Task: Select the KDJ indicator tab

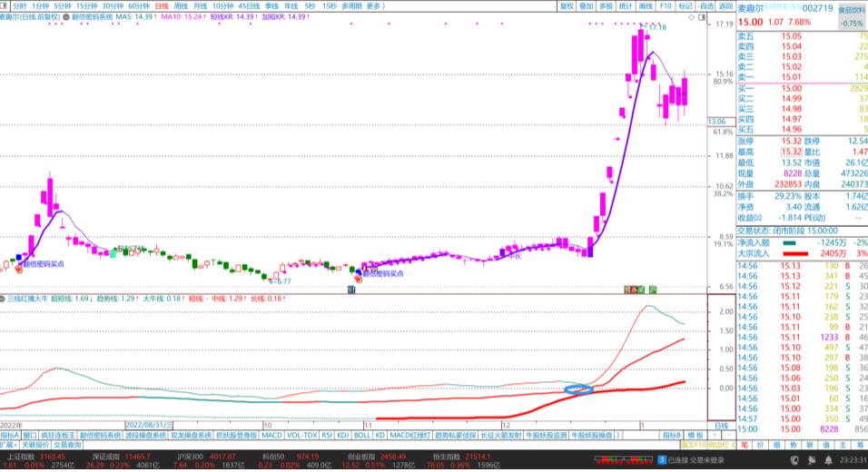Action: coord(342,436)
